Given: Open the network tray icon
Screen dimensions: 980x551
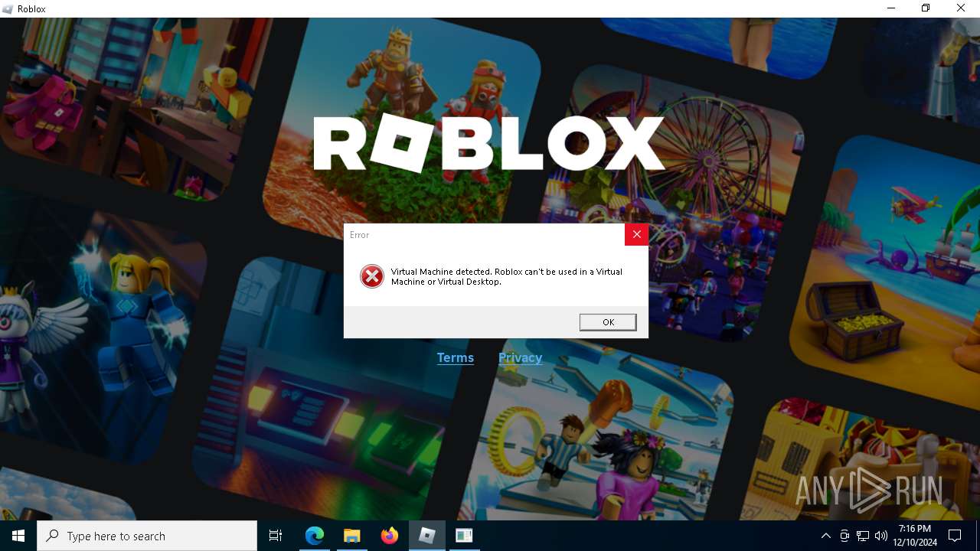Looking at the screenshot, I should tap(863, 536).
